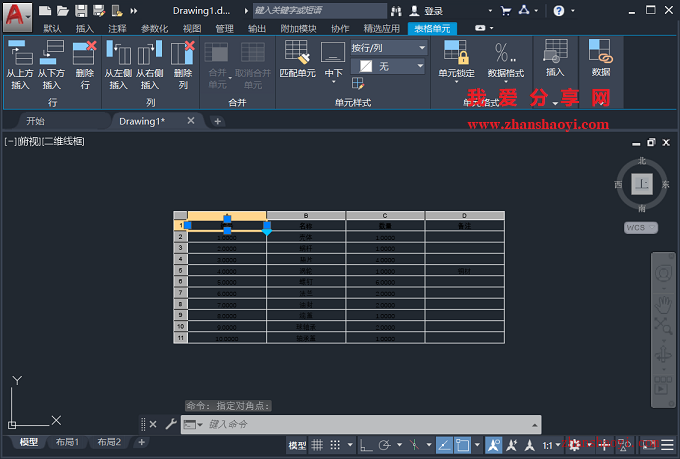Close the command line with X
680x459 pixels.
[x=153, y=424]
